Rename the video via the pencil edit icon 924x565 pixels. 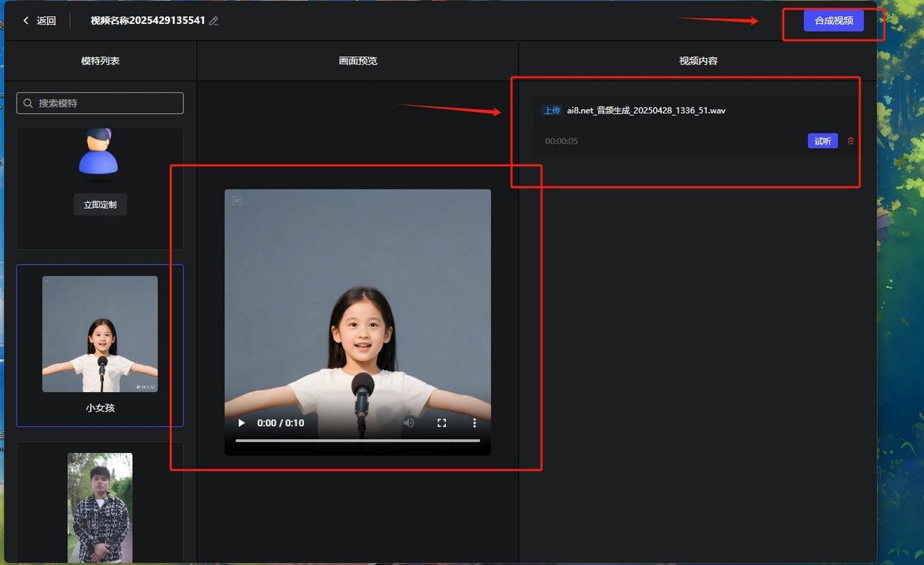(214, 21)
